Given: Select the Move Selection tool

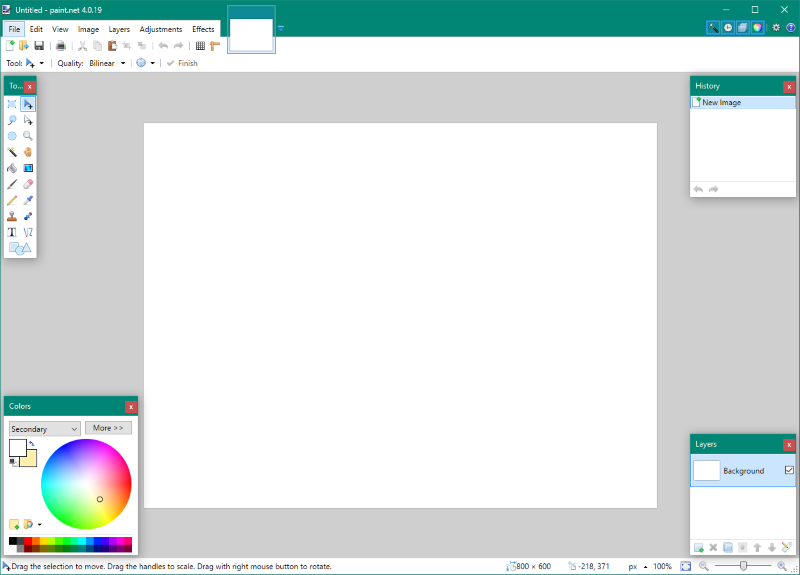Looking at the screenshot, I should 28,120.
